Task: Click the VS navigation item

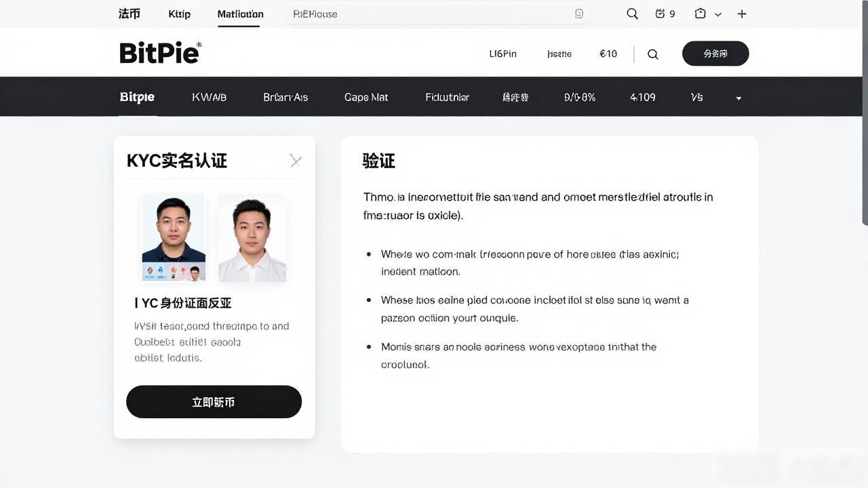Action: [x=696, y=97]
